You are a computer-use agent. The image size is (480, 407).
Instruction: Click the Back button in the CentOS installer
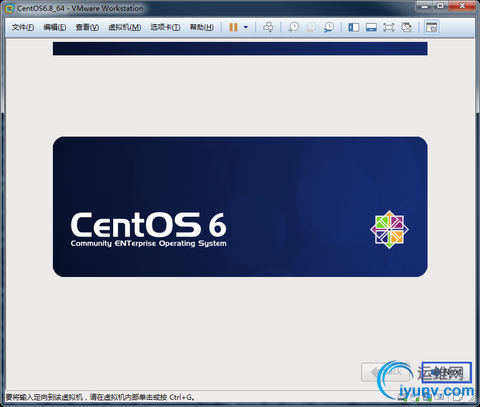coord(385,372)
